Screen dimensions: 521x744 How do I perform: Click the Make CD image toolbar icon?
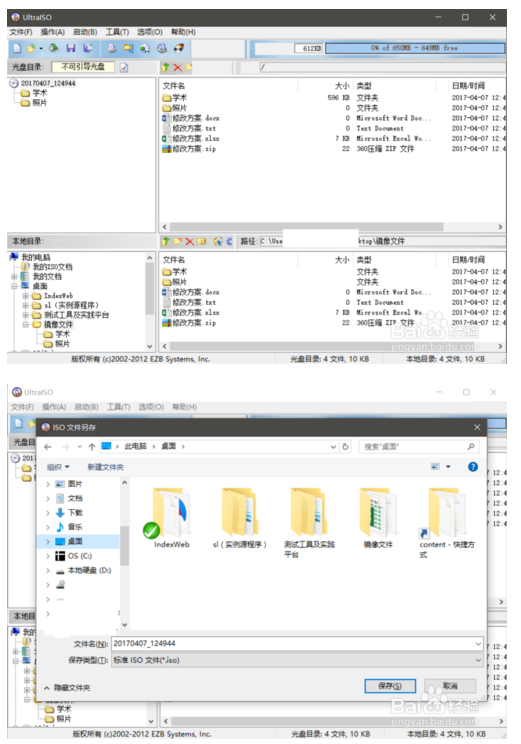click(112, 48)
